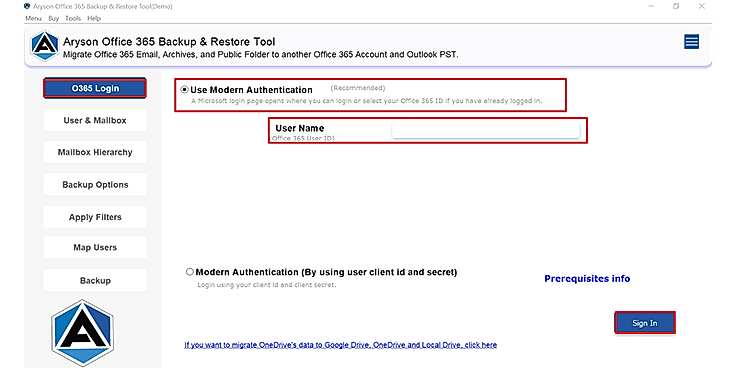Click the "Migrate Office 365 Email" subtitle text
Viewport: 736px width, 368px height.
261,55
